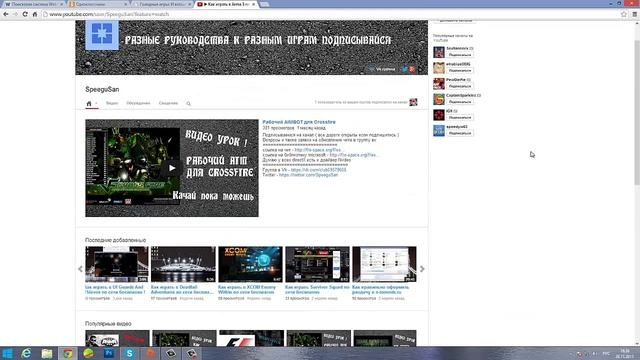
Task: Play the featured Crossfire video
Action: pos(172,168)
